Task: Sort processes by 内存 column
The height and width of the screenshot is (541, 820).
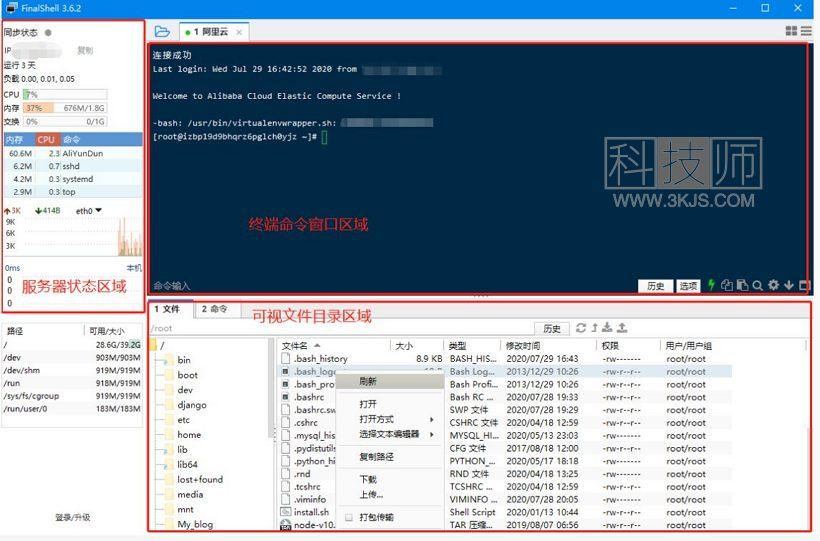Action: [20, 140]
